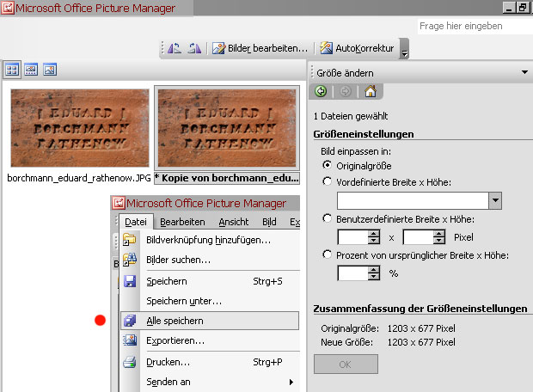Rotate the picture right using toolbar icon
Screen dimensions: 533x392
click(x=194, y=48)
